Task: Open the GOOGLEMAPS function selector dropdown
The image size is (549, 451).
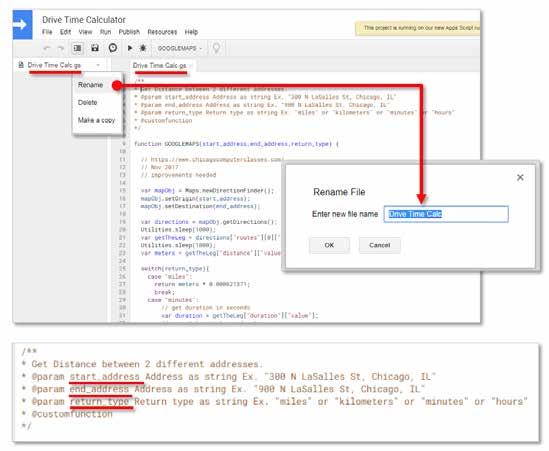Action: tap(180, 48)
